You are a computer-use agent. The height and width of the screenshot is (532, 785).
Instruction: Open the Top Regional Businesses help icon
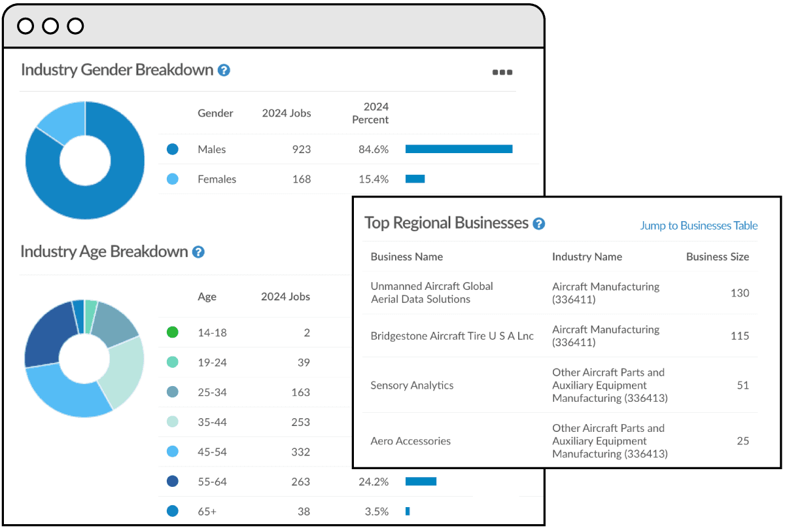pyautogui.click(x=538, y=223)
